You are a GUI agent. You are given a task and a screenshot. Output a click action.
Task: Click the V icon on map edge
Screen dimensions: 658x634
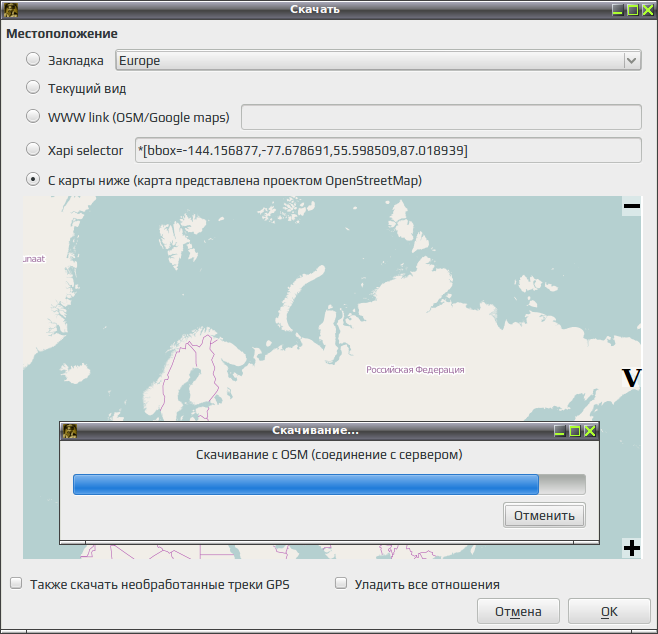[632, 378]
